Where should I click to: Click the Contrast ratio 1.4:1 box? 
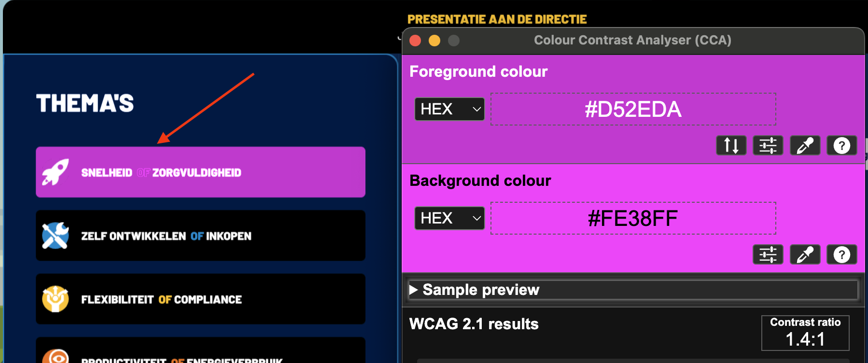(805, 333)
